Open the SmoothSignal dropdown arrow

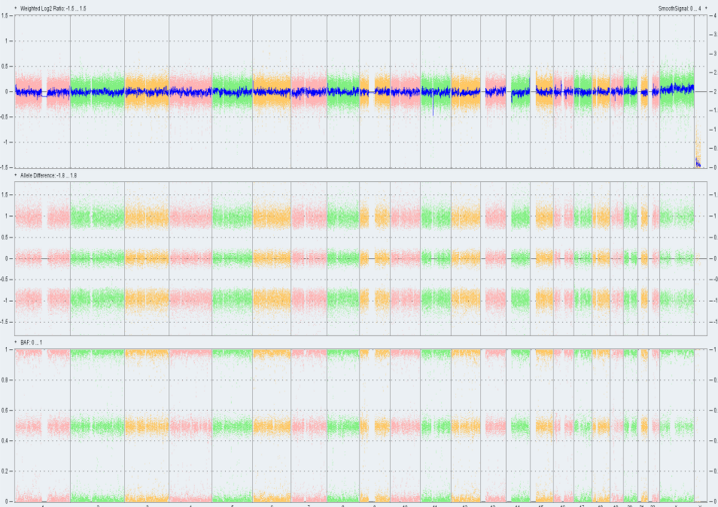pos(706,8)
